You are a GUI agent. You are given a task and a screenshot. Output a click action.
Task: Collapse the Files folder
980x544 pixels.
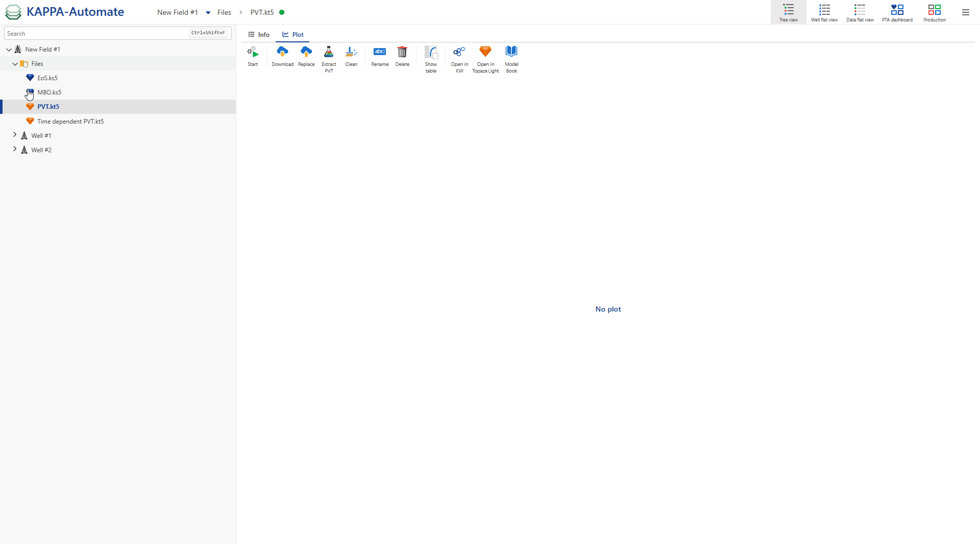pos(15,64)
